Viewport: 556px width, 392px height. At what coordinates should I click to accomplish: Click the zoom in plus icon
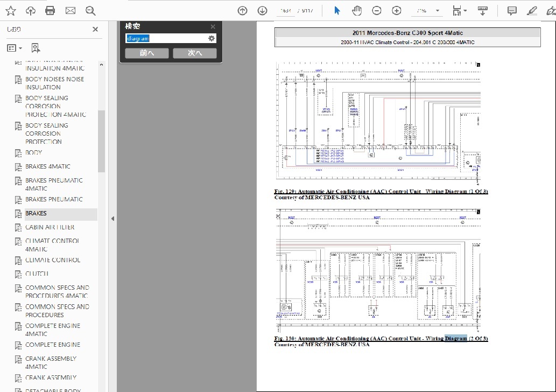(x=397, y=11)
